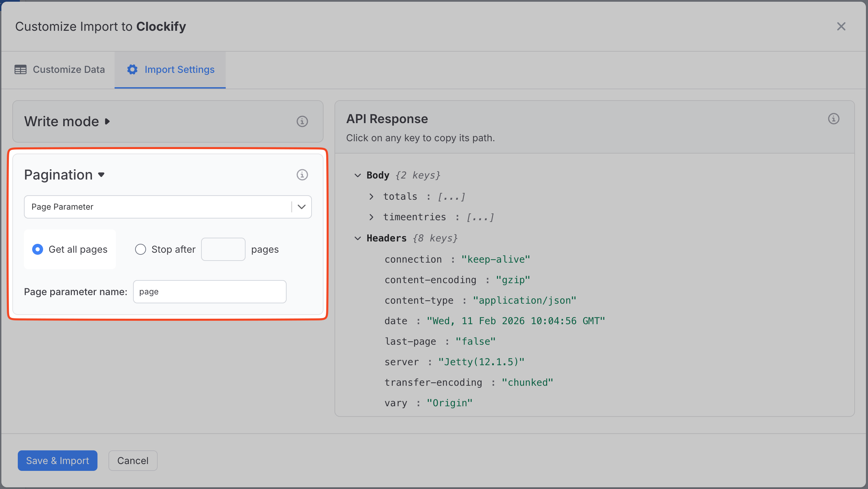Image resolution: width=868 pixels, height=489 pixels.
Task: Click the Save & Import button
Action: tap(57, 461)
